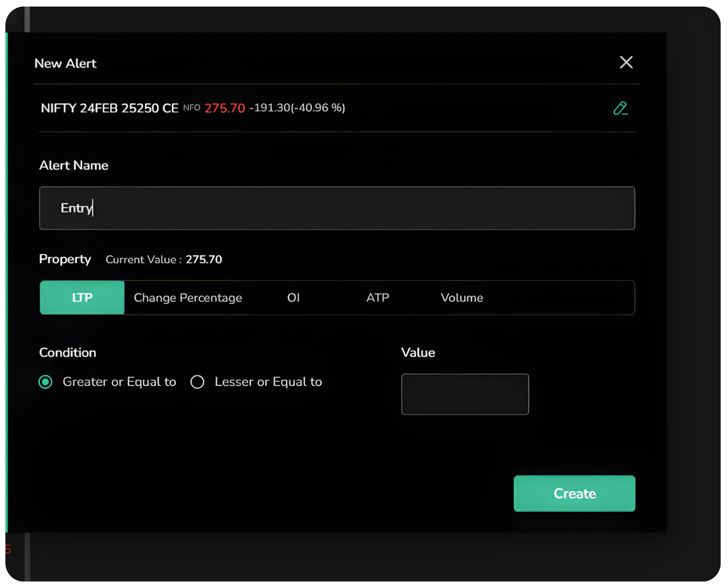Click the Current Value 275.70 label
This screenshot has height=587, width=728.
pyautogui.click(x=204, y=259)
